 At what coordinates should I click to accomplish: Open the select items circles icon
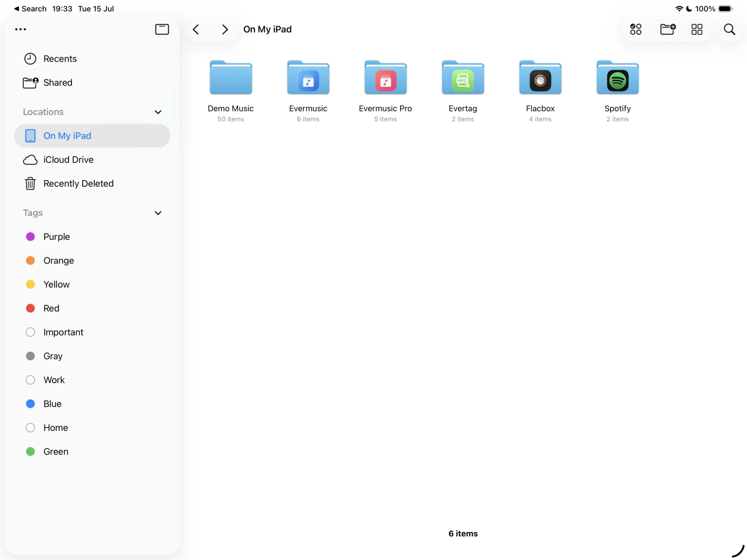click(x=635, y=29)
